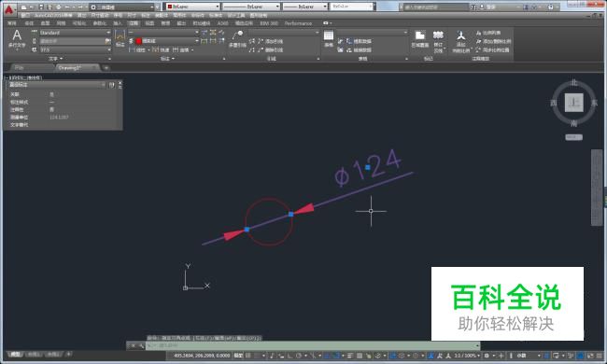Open the A360 ribbon tab
The width and height of the screenshot is (607, 364).
[x=222, y=23]
